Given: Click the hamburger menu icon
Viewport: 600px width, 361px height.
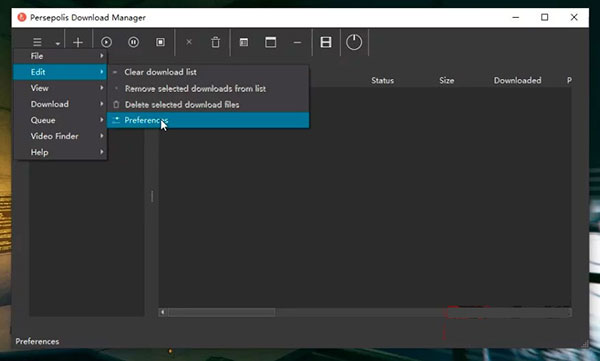Looking at the screenshot, I should (37, 42).
